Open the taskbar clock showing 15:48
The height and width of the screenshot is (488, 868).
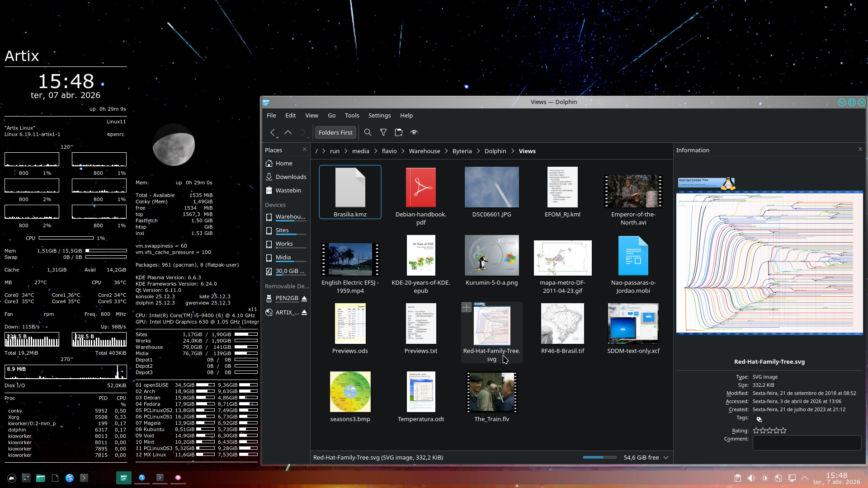[x=837, y=479]
